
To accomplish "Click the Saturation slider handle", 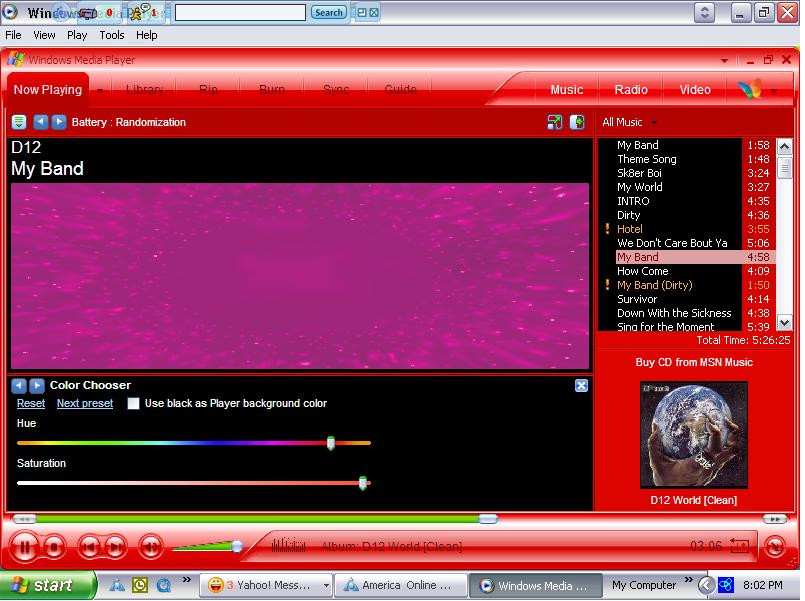I will pos(362,482).
